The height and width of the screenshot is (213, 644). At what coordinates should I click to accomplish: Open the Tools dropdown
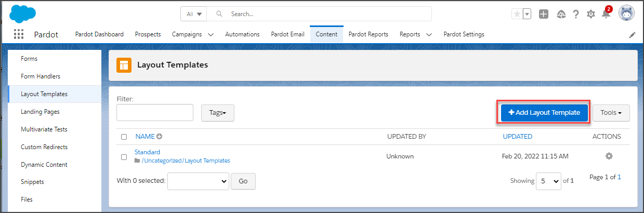click(x=611, y=113)
